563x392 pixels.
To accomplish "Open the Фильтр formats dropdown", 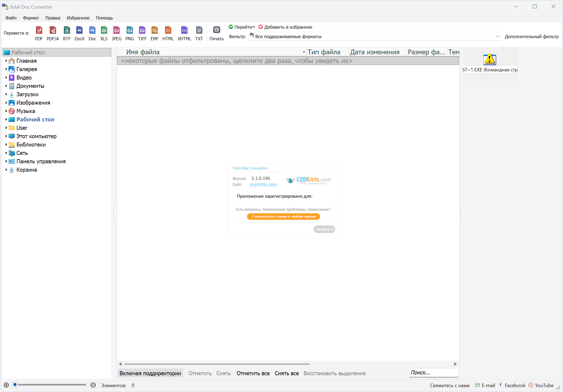I will [375, 36].
